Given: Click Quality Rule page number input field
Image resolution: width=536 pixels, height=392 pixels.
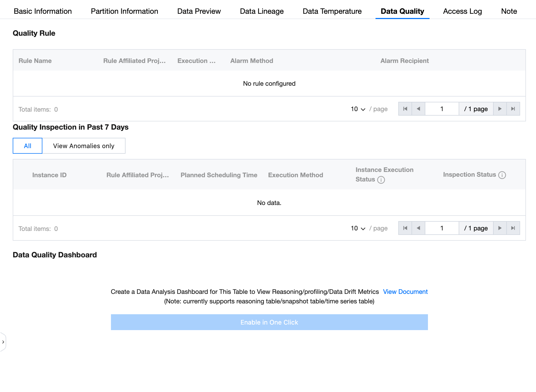Looking at the screenshot, I should pos(442,109).
